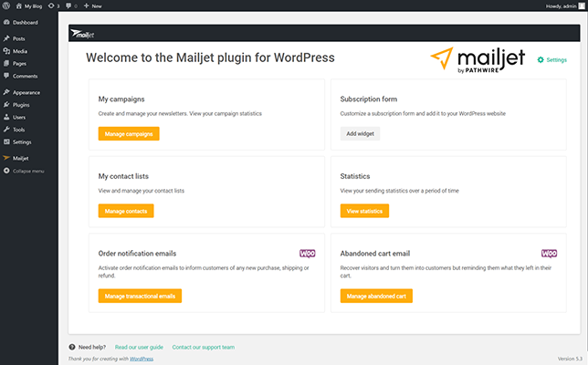Click the Add widget button

pyautogui.click(x=360, y=134)
